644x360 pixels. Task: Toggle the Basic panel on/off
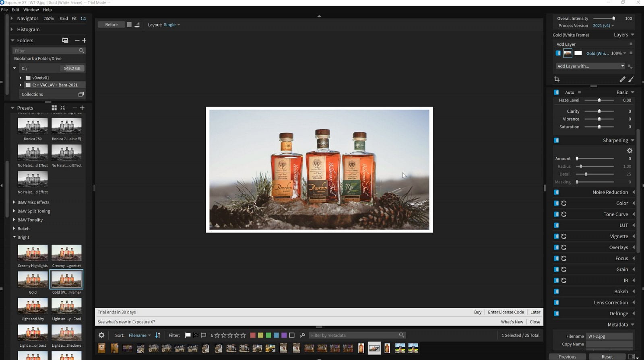[556, 92]
